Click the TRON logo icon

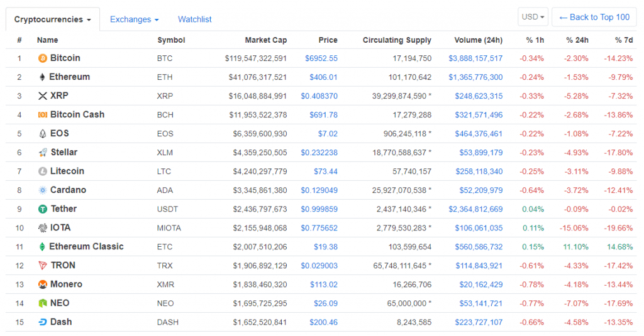[43, 266]
